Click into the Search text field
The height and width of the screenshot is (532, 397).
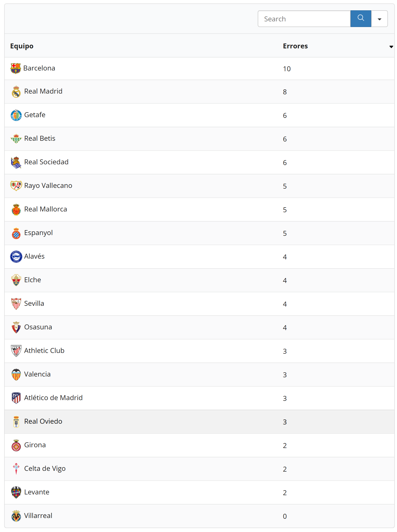point(304,19)
